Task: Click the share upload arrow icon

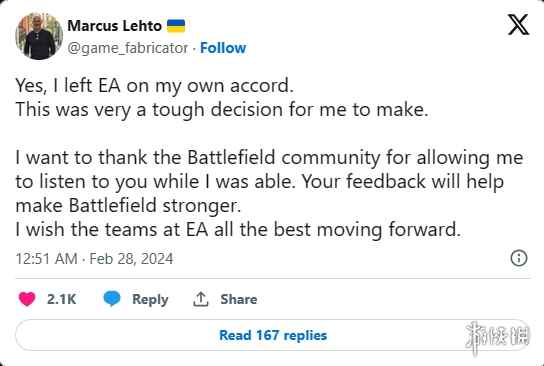Action: 201,299
